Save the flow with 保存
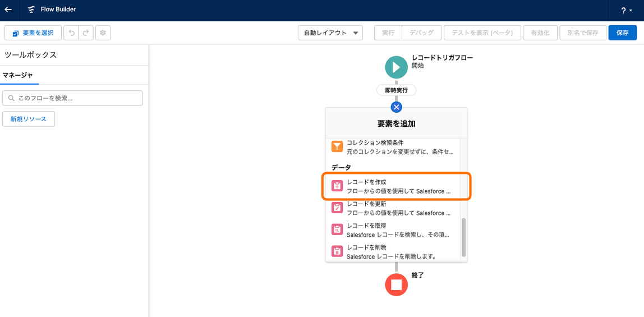 [x=623, y=33]
